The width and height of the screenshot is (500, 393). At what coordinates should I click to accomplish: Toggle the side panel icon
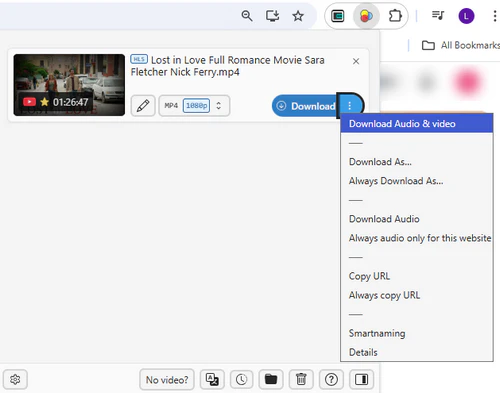(361, 379)
